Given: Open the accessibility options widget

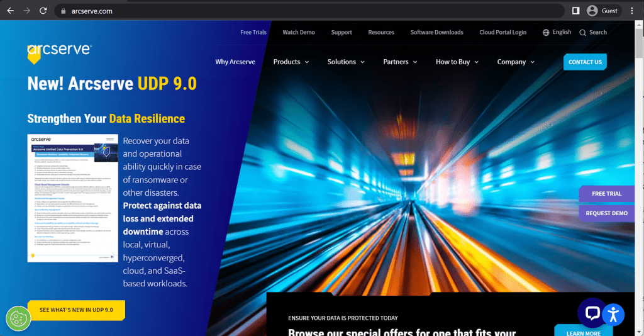Looking at the screenshot, I should click(x=614, y=314).
